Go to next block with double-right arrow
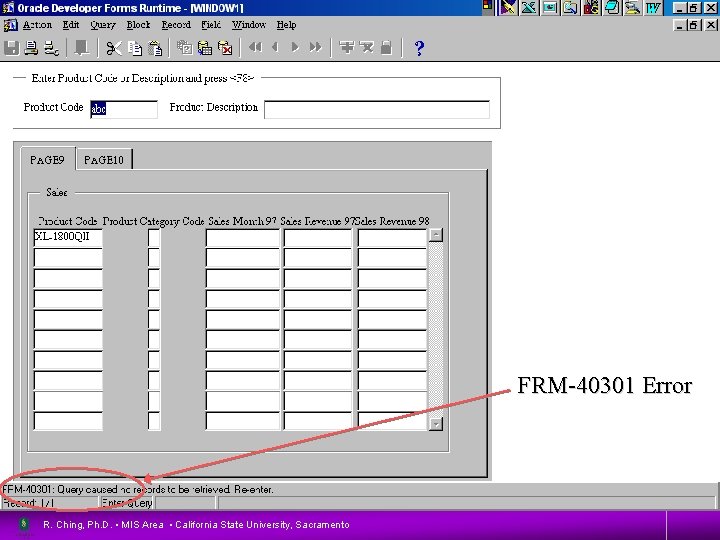 coord(315,47)
